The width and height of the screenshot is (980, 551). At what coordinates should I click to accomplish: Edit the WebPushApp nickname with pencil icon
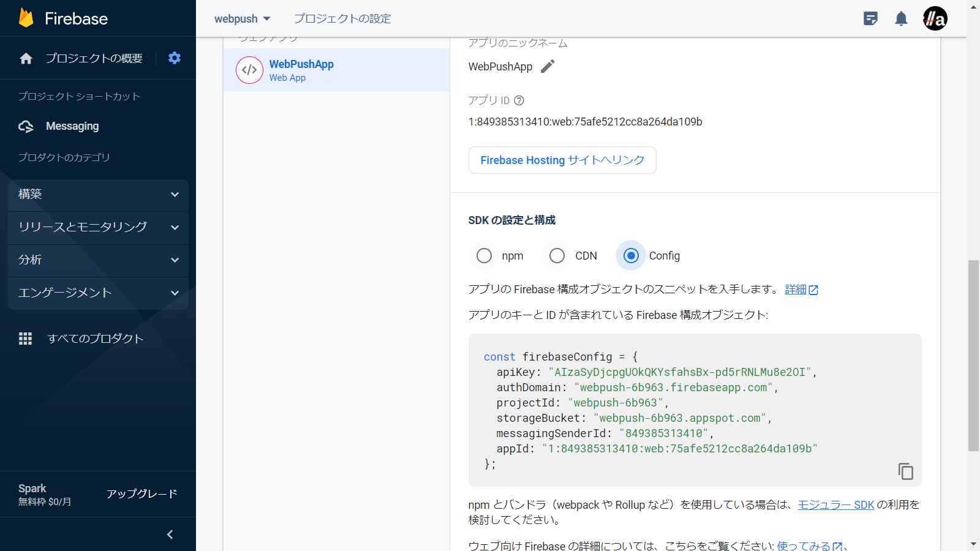(548, 66)
